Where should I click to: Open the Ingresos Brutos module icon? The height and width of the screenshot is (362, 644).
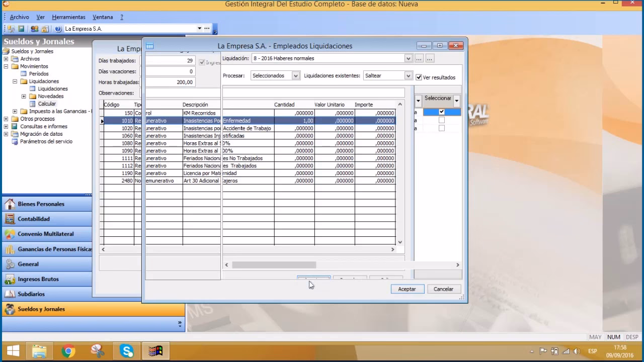[10, 279]
